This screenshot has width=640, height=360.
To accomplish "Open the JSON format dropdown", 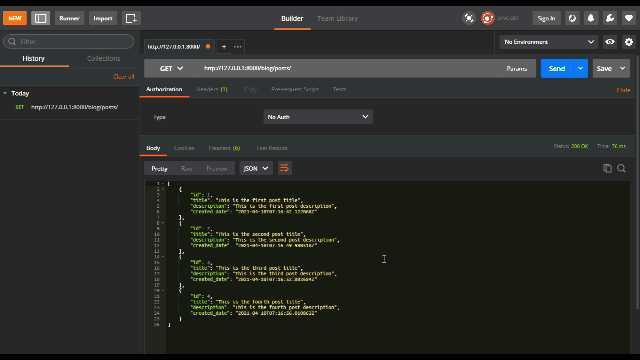I will click(256, 169).
